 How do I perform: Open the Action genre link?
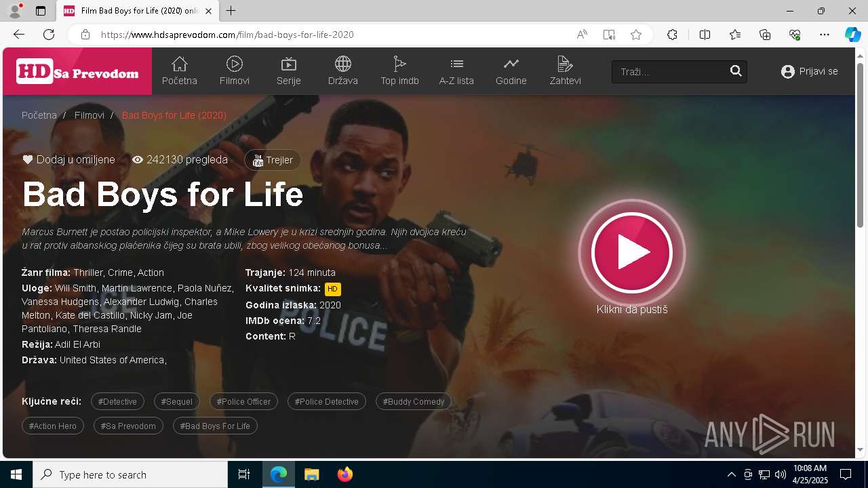(151, 272)
